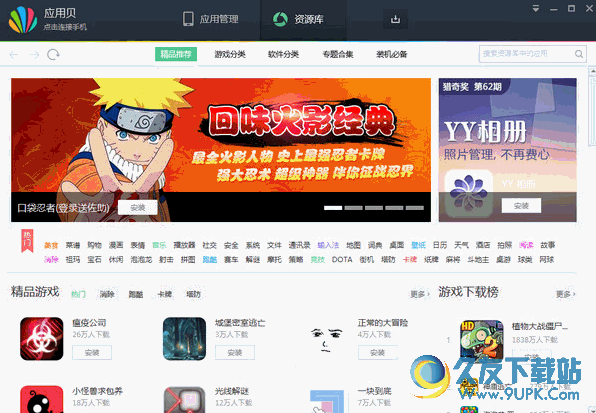Click the 植物大战僵尸 HD icon

tap(482, 341)
